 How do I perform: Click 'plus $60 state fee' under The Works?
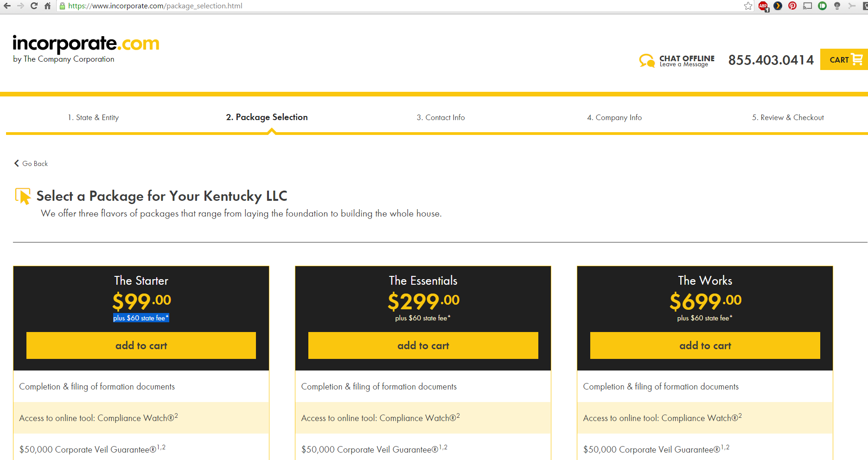click(x=705, y=318)
